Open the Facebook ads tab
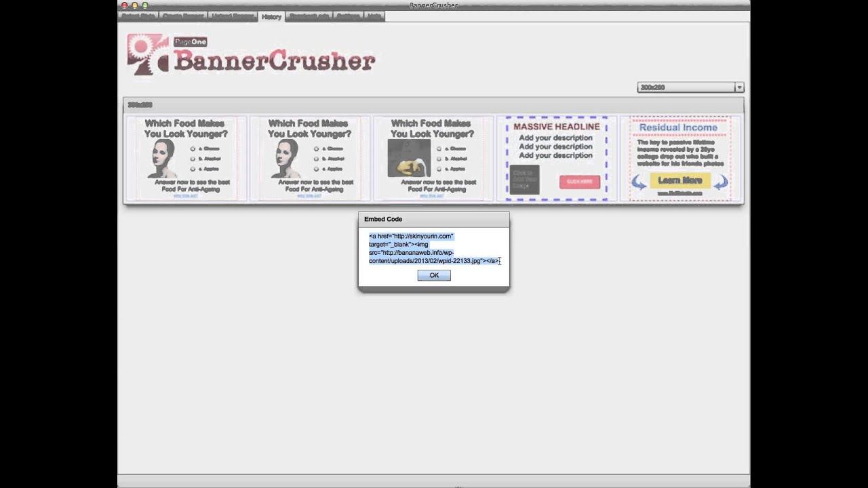Viewport: 868px width, 488px height. click(x=309, y=16)
